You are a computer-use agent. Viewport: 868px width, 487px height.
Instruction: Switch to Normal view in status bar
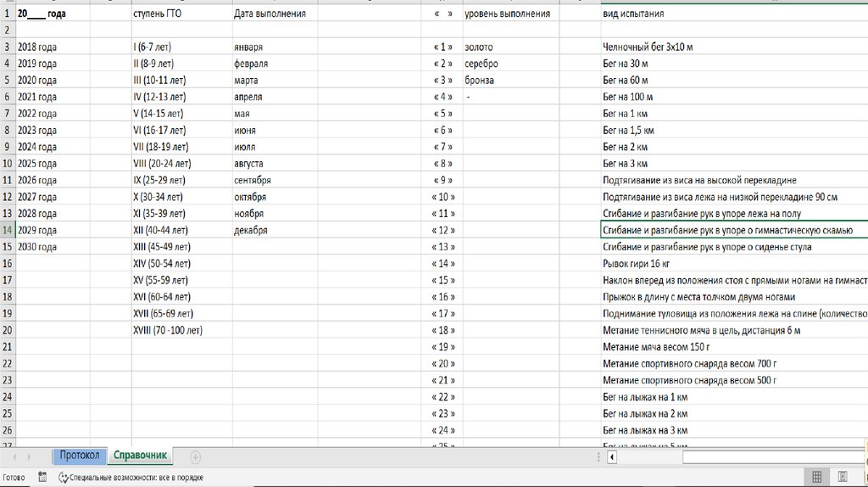[815, 478]
